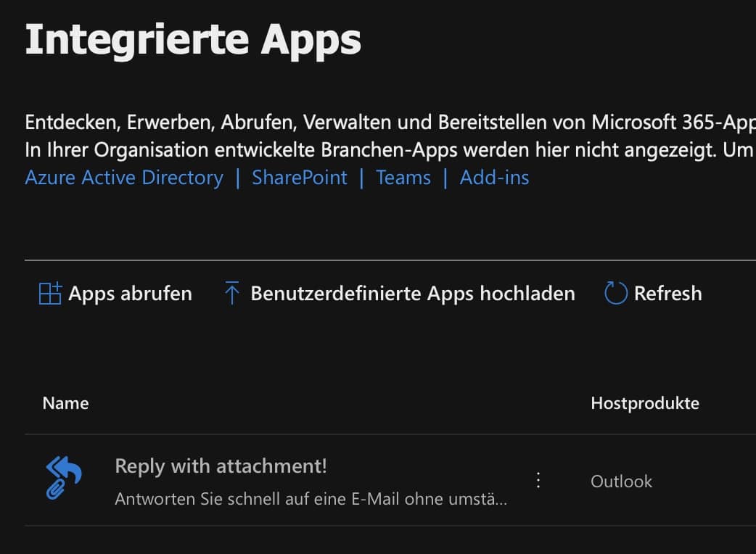
Task: Open the Add-ins link
Action: pyautogui.click(x=494, y=178)
